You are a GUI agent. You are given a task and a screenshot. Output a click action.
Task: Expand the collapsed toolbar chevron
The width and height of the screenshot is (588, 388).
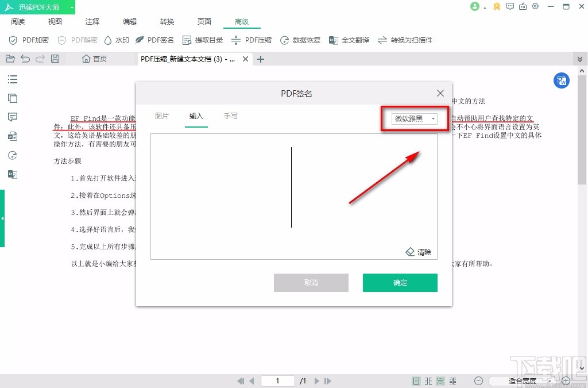pyautogui.click(x=580, y=58)
